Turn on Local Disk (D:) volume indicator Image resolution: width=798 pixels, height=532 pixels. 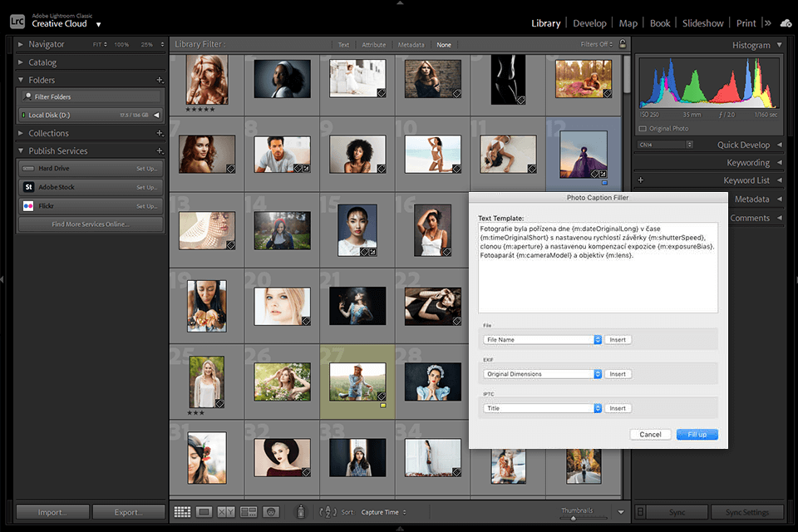point(23,115)
